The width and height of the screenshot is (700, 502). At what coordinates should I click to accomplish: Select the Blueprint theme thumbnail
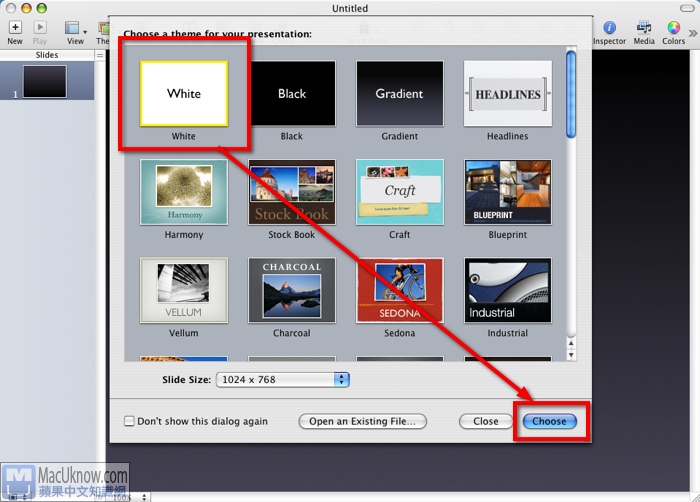tap(508, 192)
